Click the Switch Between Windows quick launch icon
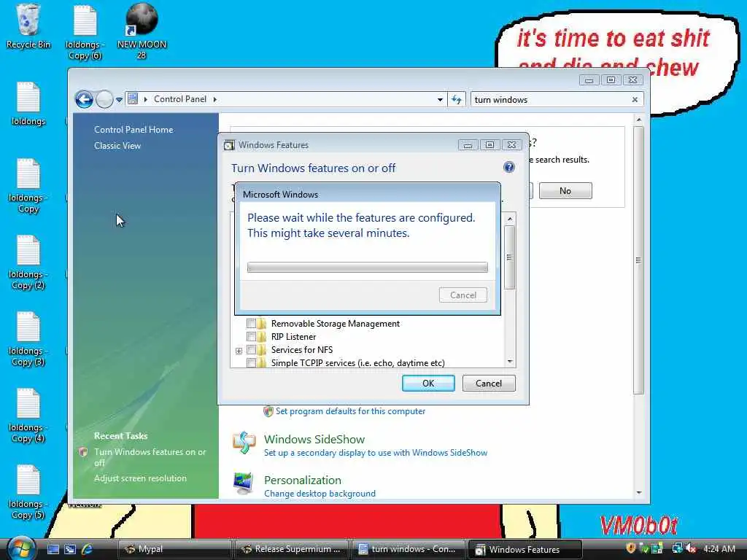Screen dimensions: 747x560 [70, 549]
